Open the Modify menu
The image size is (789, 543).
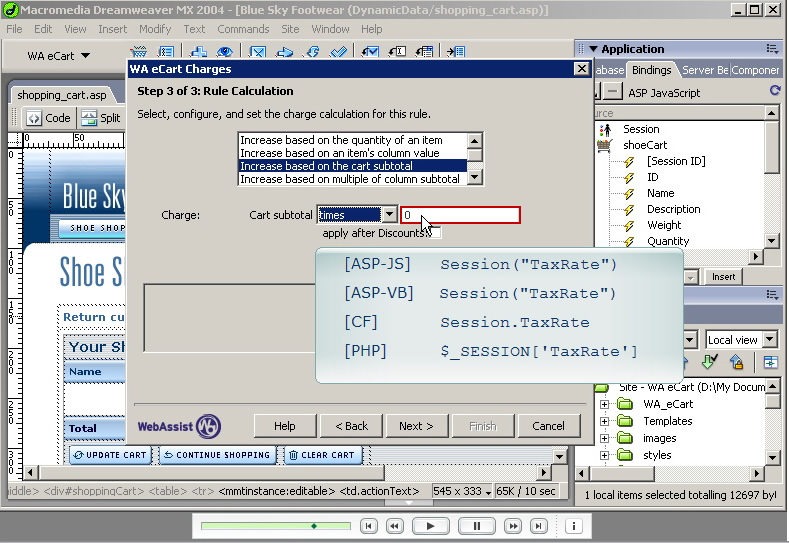click(x=155, y=29)
